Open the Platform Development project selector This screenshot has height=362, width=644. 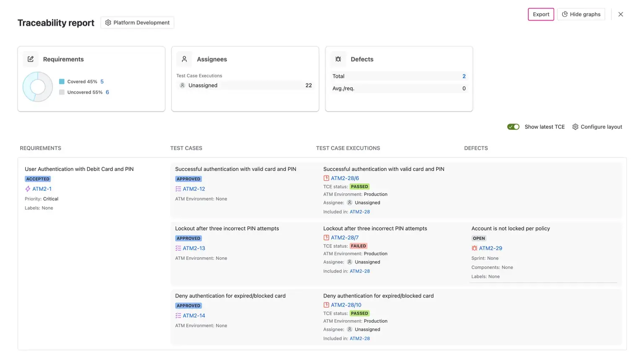click(x=137, y=22)
